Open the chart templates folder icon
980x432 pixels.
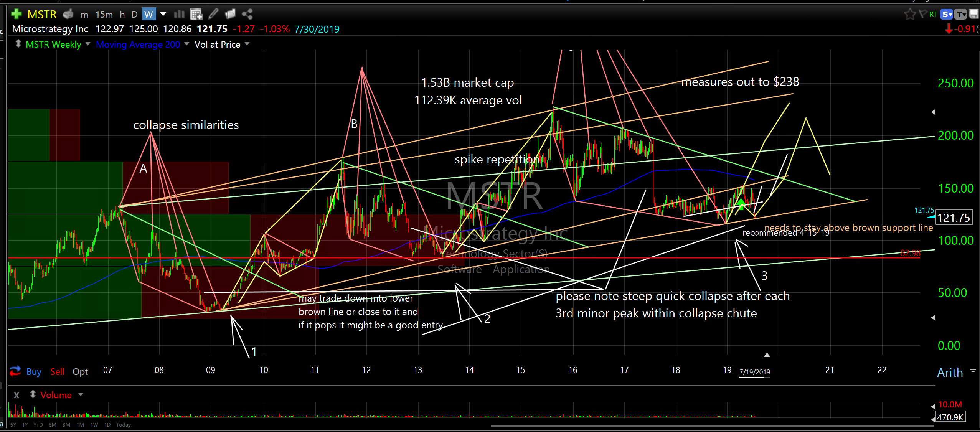coord(230,14)
